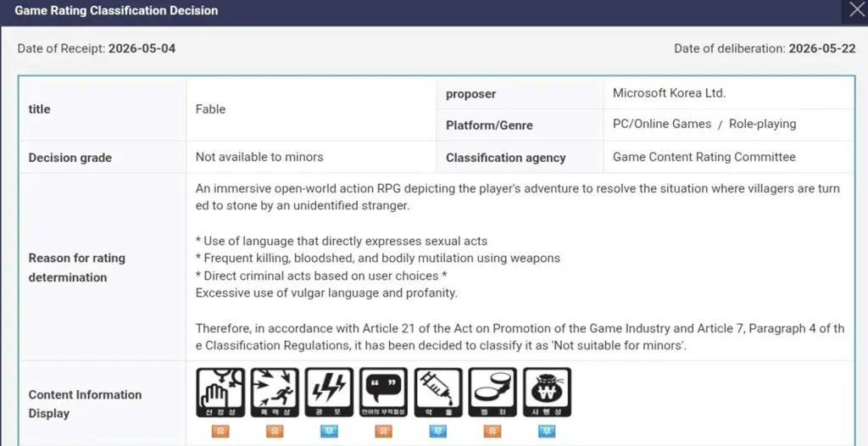
Task: Click the crime handcuffs content icon
Action: click(x=492, y=393)
